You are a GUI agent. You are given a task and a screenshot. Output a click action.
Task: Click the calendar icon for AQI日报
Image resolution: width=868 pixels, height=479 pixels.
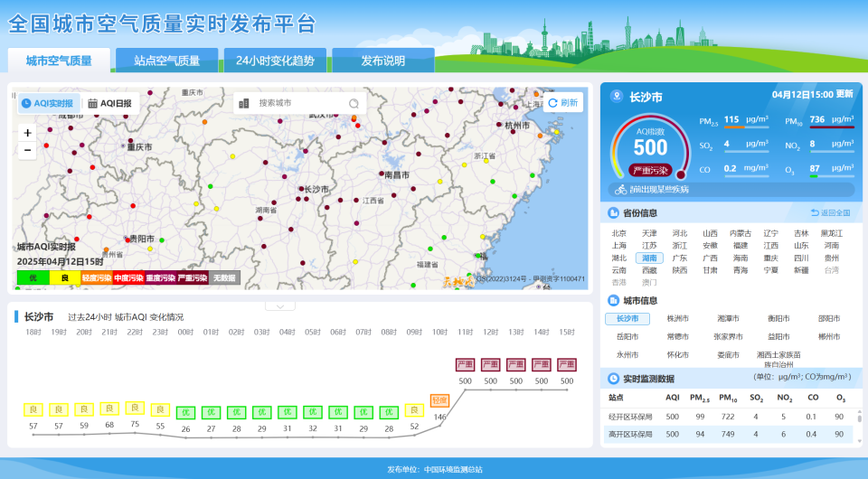[x=92, y=104]
